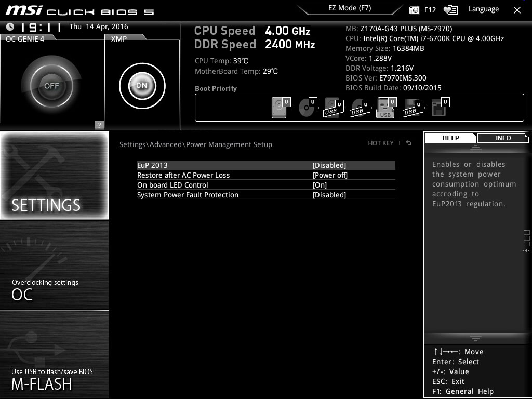This screenshot has height=399, width=532.
Task: Select System Power Fault Protection label
Action: (x=188, y=195)
